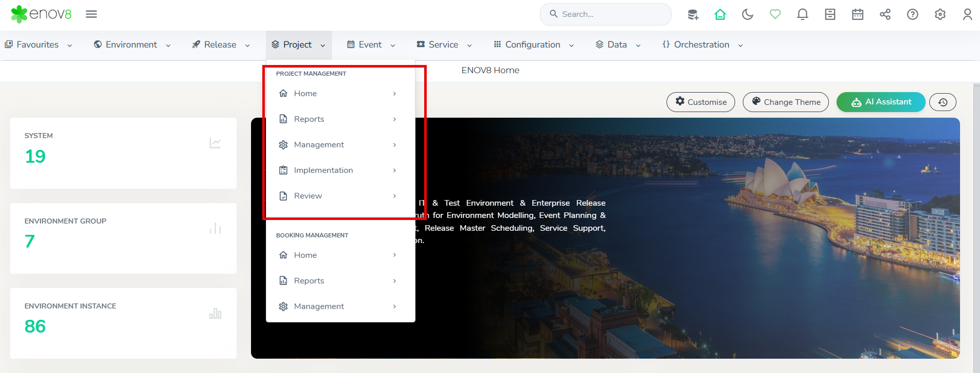Open the help question mark icon
Screen dimensions: 980x373
(912, 14)
